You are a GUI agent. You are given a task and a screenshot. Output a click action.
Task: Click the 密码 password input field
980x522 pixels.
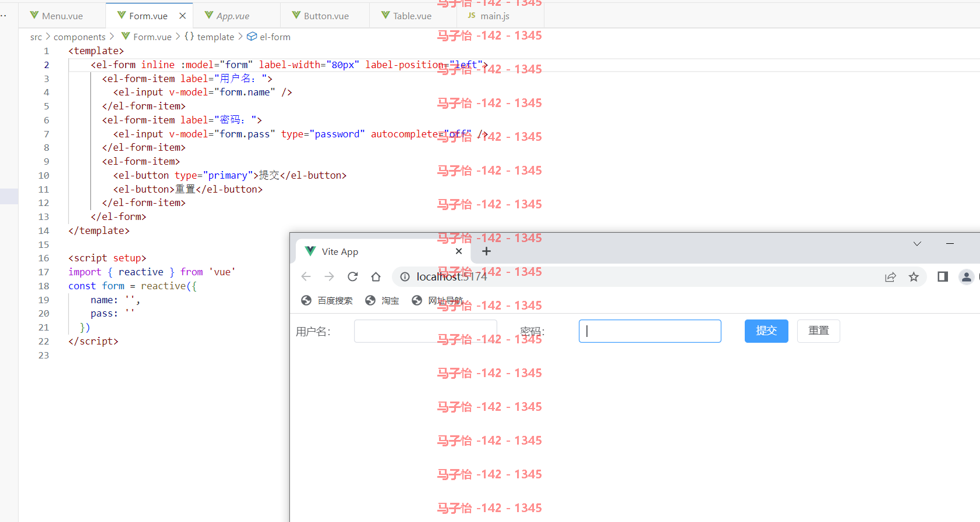pos(650,331)
